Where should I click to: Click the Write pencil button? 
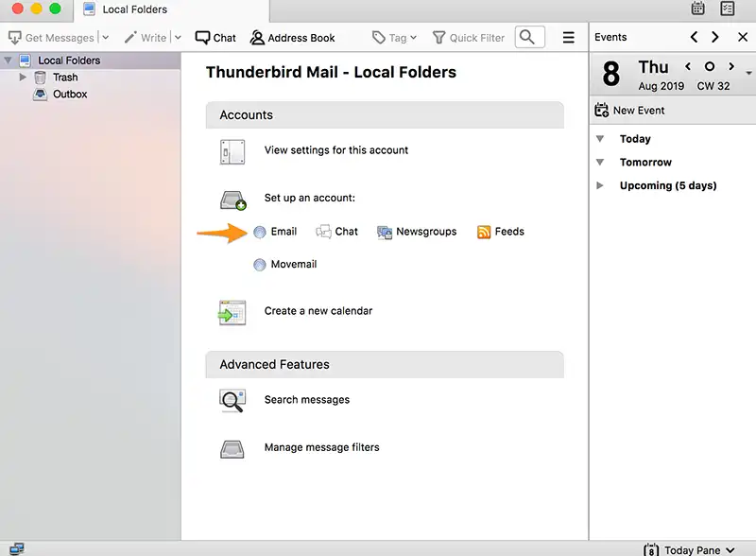click(146, 38)
